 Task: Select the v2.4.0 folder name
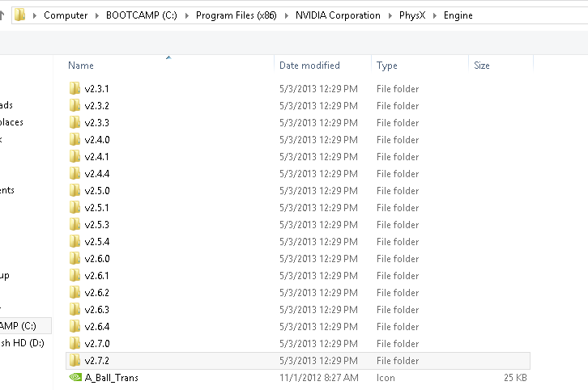pyautogui.click(x=97, y=140)
